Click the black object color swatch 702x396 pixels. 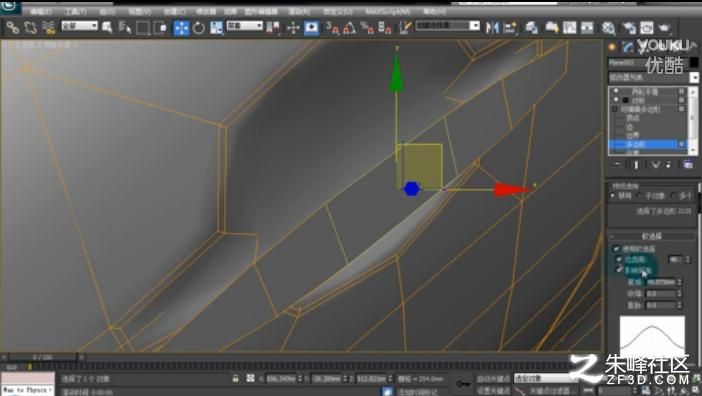click(693, 63)
